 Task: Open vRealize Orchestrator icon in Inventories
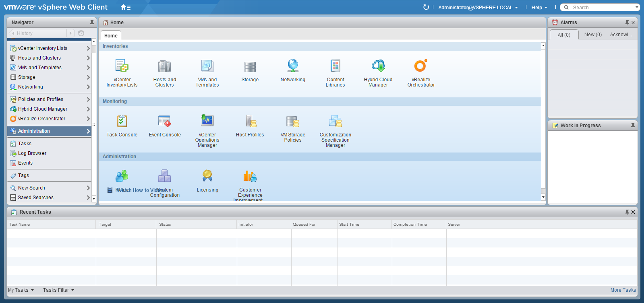point(421,66)
